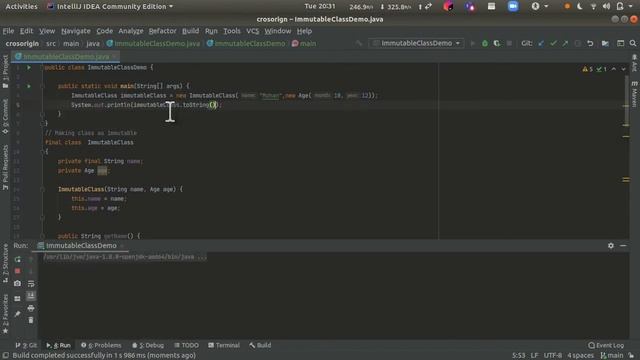Go to next highlighted error arrow

pos(623,69)
